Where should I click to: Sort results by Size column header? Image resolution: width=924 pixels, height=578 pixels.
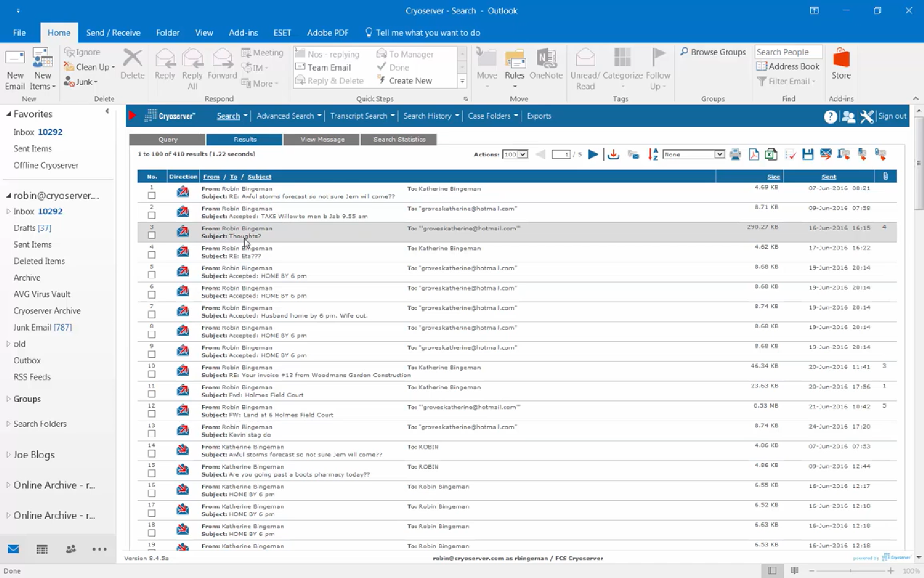coord(773,177)
